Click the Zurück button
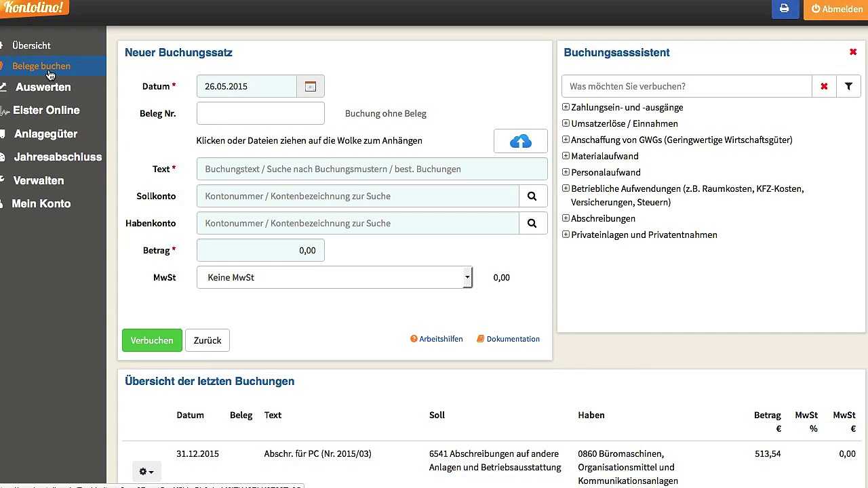868x488 pixels. [208, 340]
